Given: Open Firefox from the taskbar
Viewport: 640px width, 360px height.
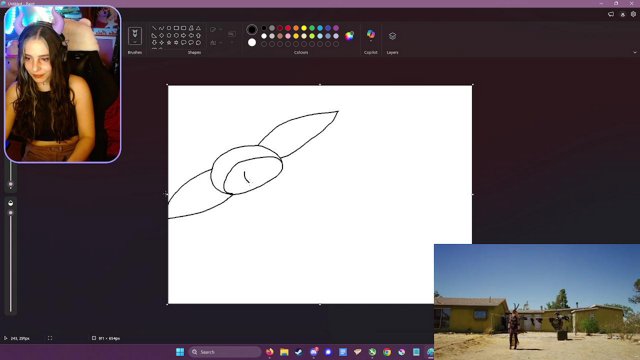Looking at the screenshot, I should (x=270, y=352).
